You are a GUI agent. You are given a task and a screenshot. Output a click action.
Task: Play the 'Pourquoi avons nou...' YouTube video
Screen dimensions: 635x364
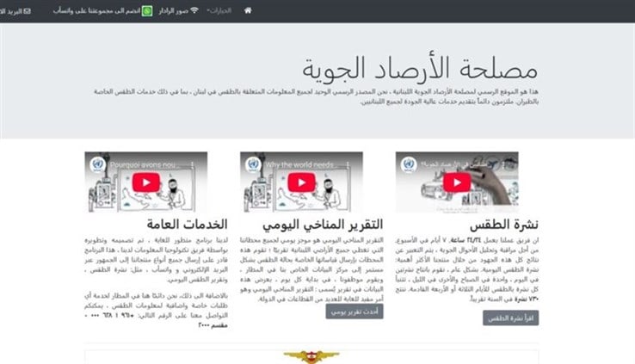(x=146, y=182)
